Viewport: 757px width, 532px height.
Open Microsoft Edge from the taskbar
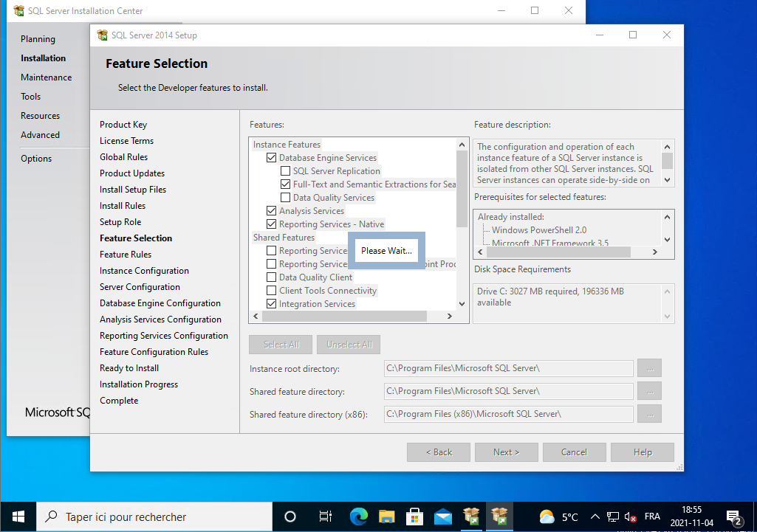tap(359, 517)
